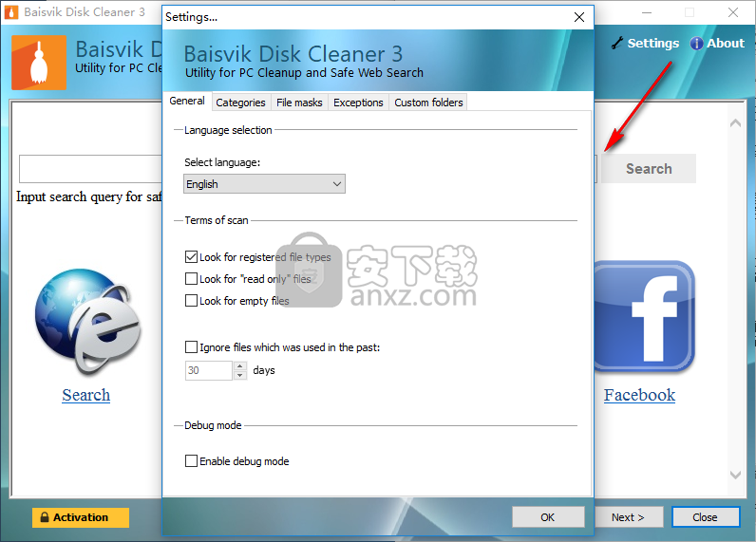Minimize the Baisvik Disk Cleaner main window
The width and height of the screenshot is (756, 542).
[647, 12]
